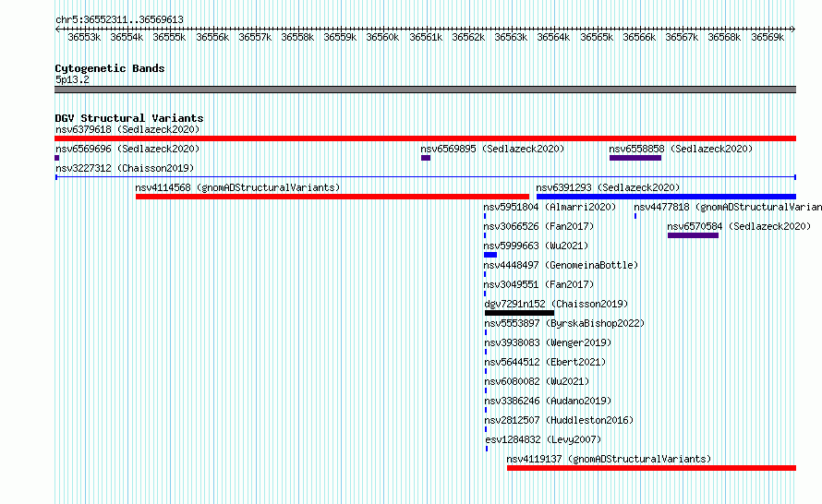Open nsv3049551 (Fan2017) label

click(538, 284)
